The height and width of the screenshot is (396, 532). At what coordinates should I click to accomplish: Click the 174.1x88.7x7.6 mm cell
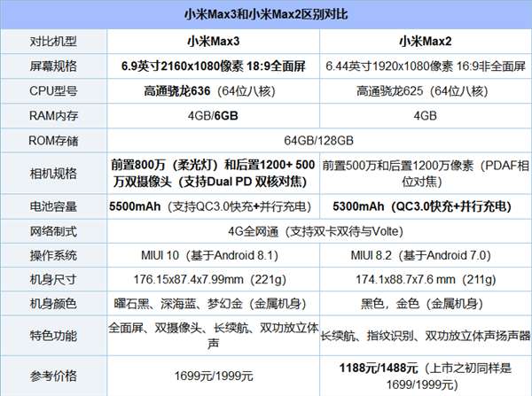[426, 280]
